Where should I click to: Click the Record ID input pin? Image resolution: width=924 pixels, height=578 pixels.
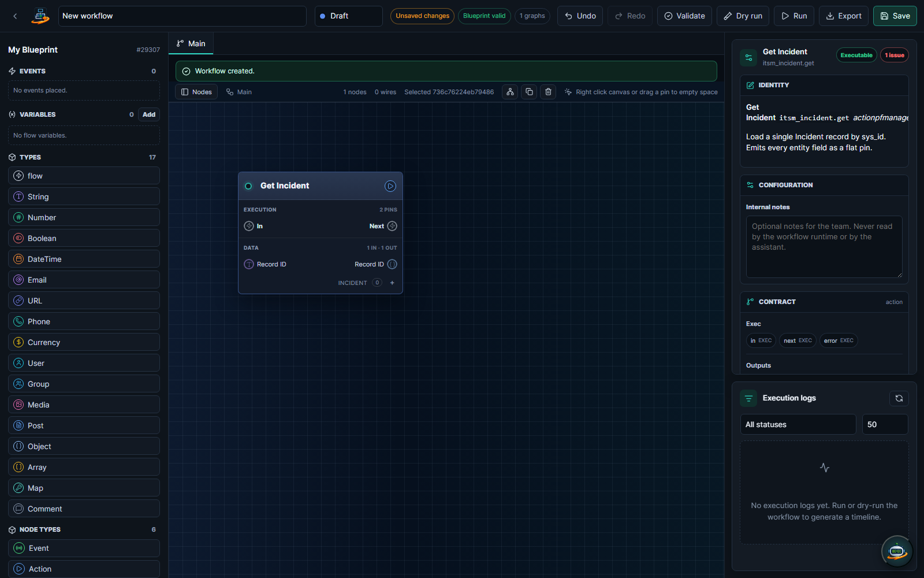(x=249, y=264)
